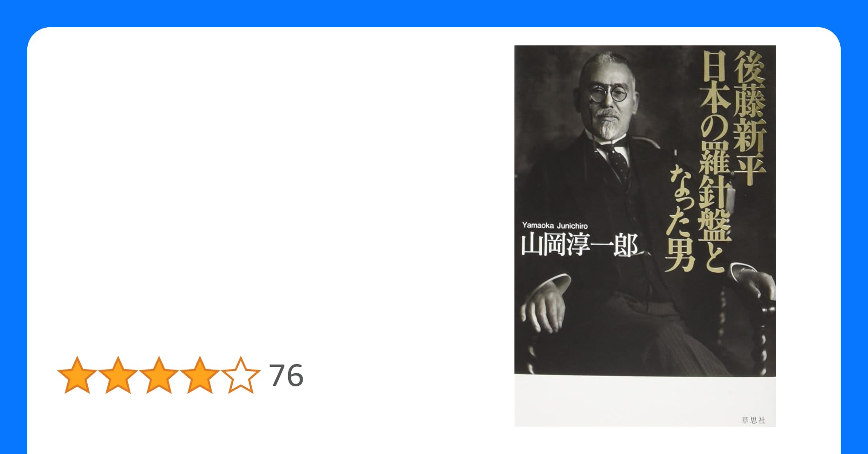
Task: Click the man's hand on the left armrest
Action: click(544, 307)
